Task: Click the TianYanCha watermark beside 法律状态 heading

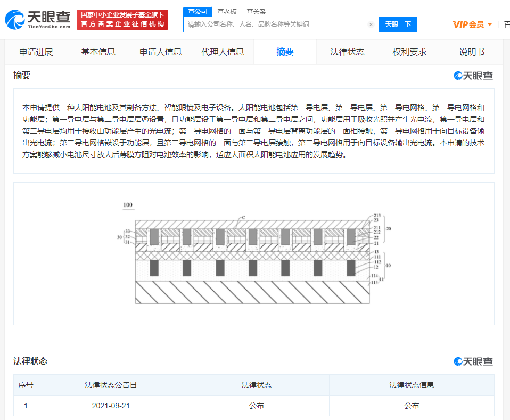Action: point(473,361)
